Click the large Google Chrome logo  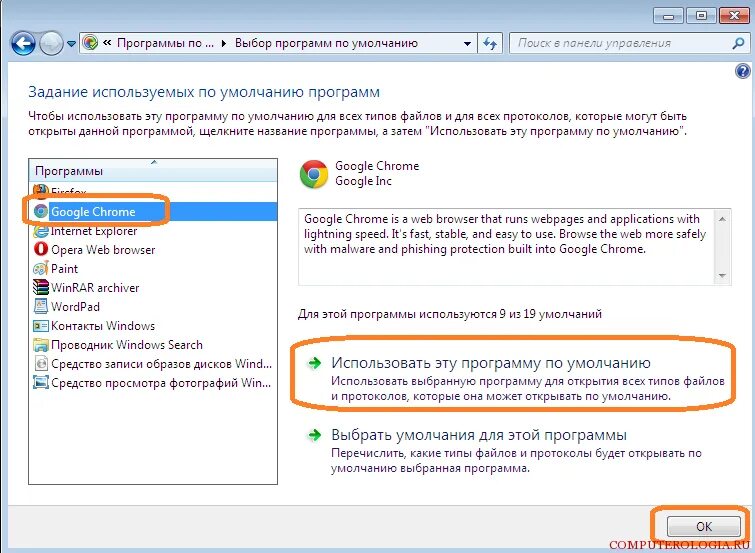[314, 174]
